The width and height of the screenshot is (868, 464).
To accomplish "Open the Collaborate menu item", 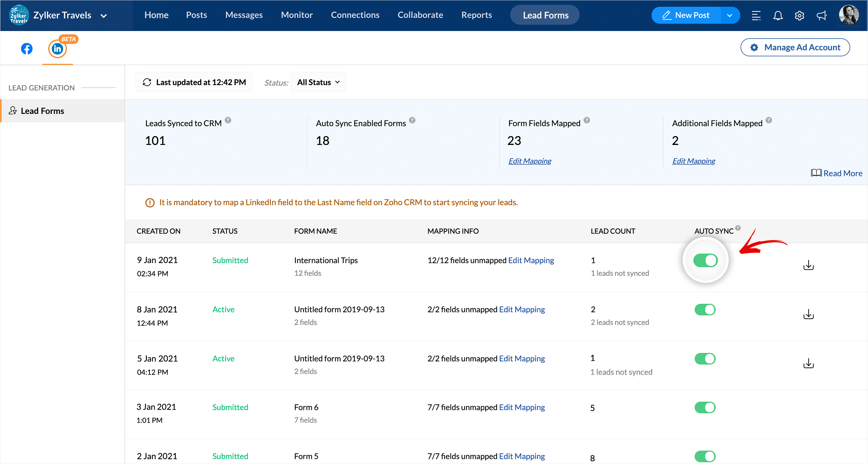I will coord(420,15).
